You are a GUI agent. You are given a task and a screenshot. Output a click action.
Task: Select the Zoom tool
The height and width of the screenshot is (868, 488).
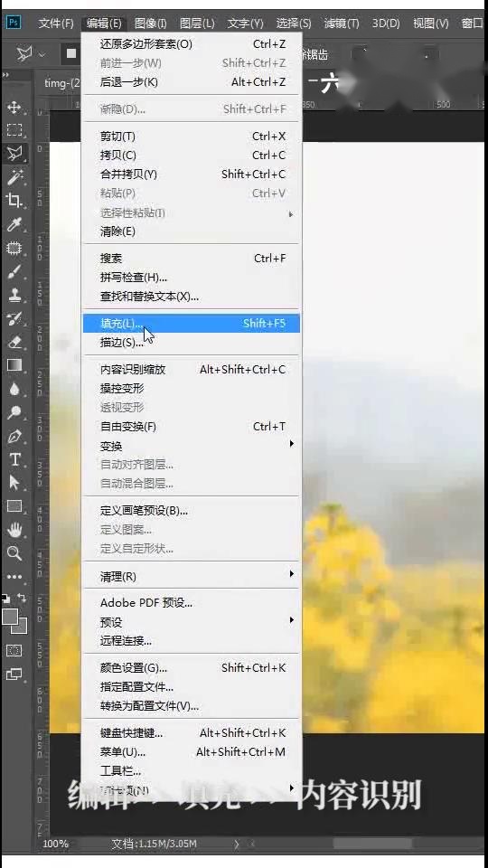click(x=14, y=553)
